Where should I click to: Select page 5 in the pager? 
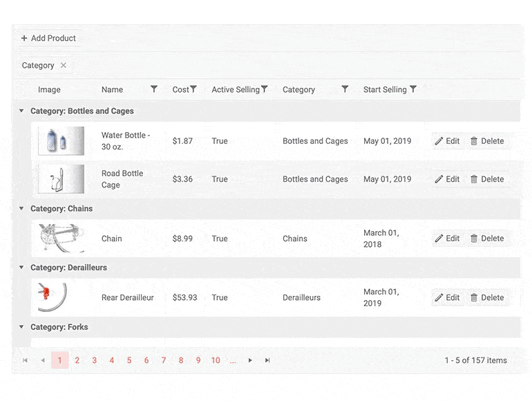[x=129, y=360]
